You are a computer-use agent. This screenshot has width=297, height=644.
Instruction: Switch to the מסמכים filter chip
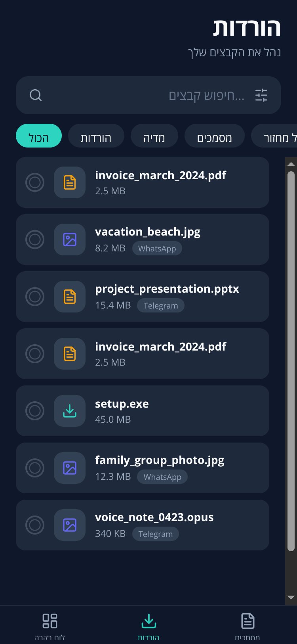[215, 136]
